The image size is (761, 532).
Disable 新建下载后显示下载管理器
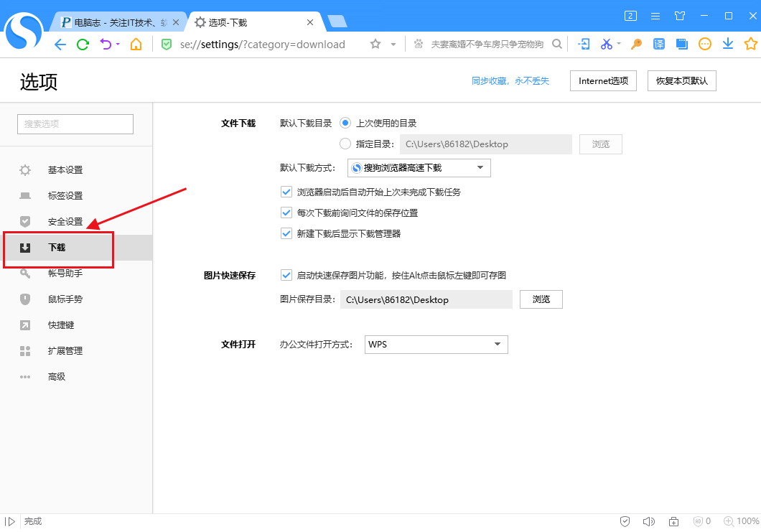pos(286,233)
